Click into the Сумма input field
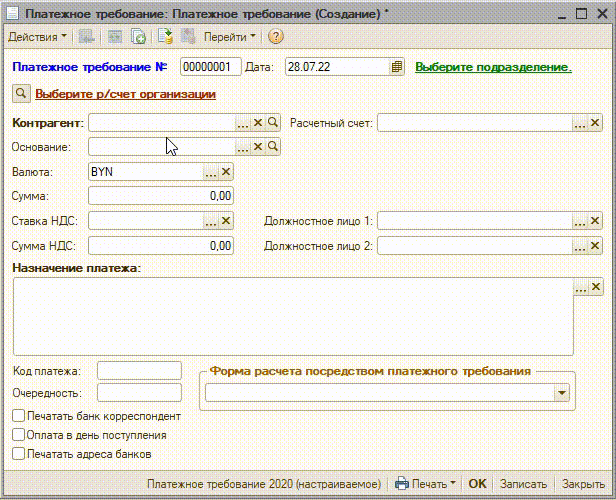Image resolution: width=616 pixels, height=500 pixels. pos(161,196)
